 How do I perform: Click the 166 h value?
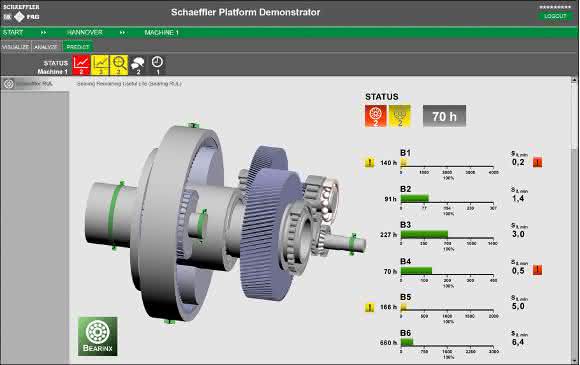[388, 307]
